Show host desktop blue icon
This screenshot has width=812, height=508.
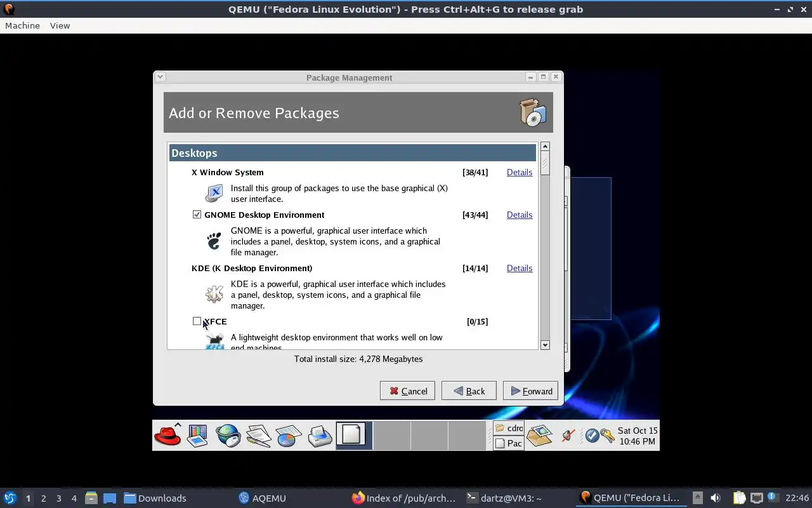(x=110, y=498)
